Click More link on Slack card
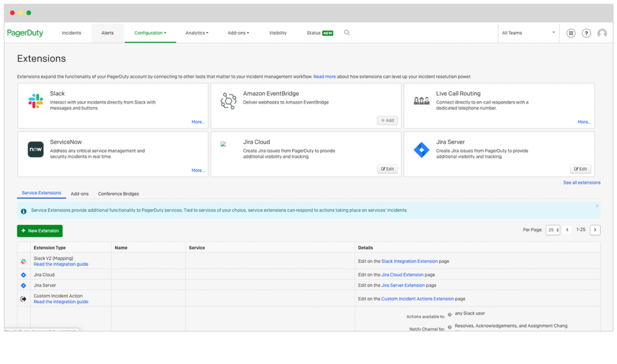The width and height of the screenshot is (617, 364). click(x=198, y=122)
